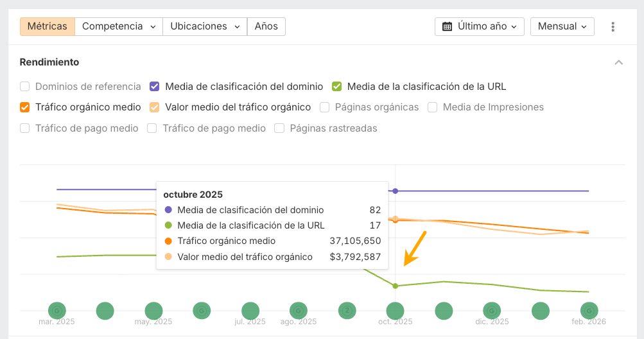
Task: Expand the Mensual interval dropdown
Action: pos(562,27)
